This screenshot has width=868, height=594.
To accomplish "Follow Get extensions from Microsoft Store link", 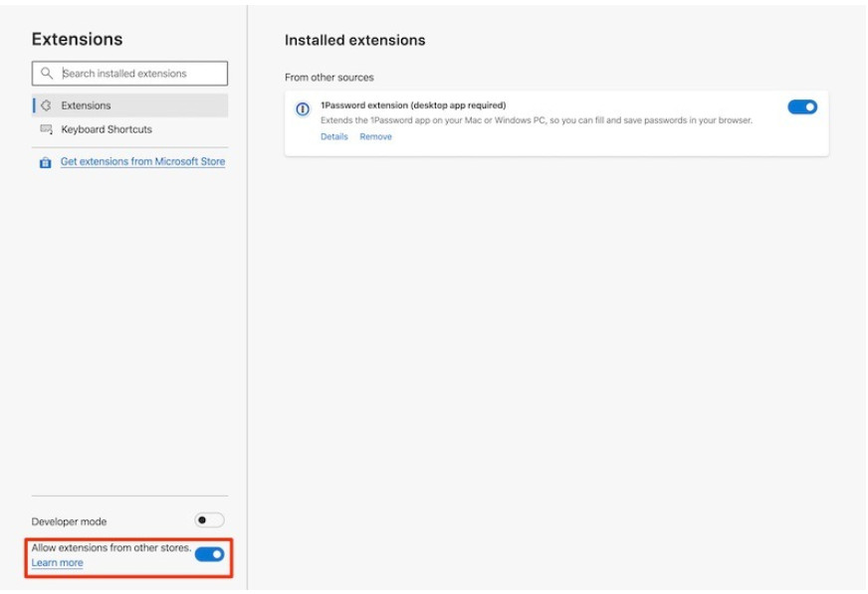I will pyautogui.click(x=142, y=161).
